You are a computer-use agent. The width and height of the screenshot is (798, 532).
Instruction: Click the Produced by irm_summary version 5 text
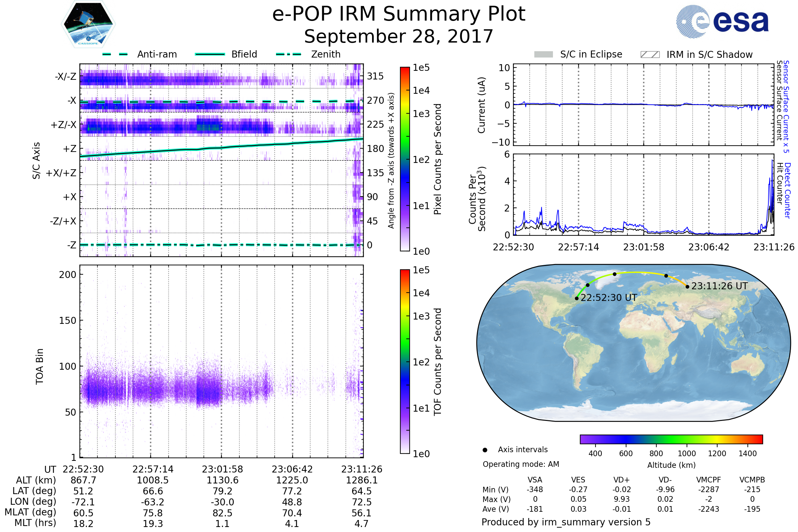(566, 522)
